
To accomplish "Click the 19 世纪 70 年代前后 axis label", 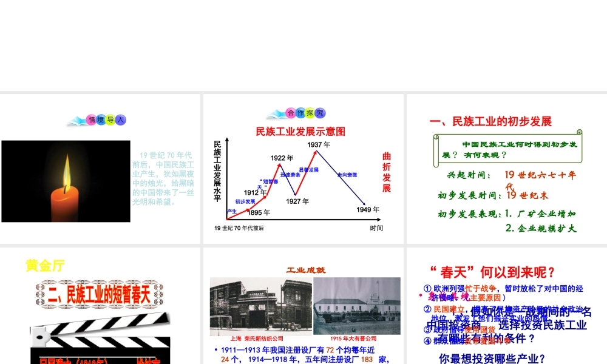I will (x=239, y=228).
